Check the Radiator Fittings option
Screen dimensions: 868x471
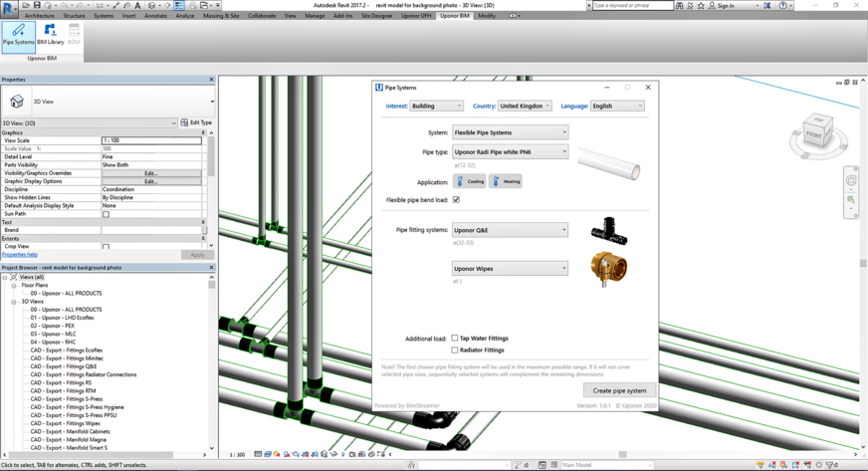[455, 351]
